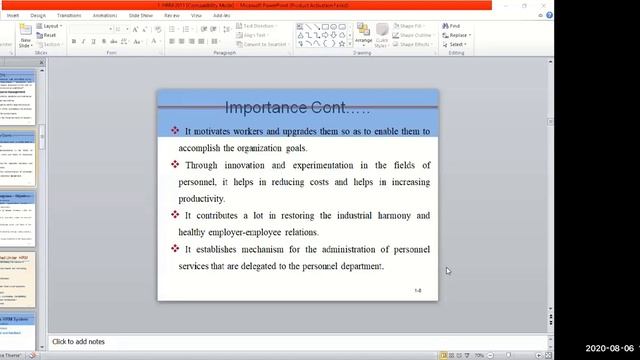
Task: Align text left
Action: point(172,41)
